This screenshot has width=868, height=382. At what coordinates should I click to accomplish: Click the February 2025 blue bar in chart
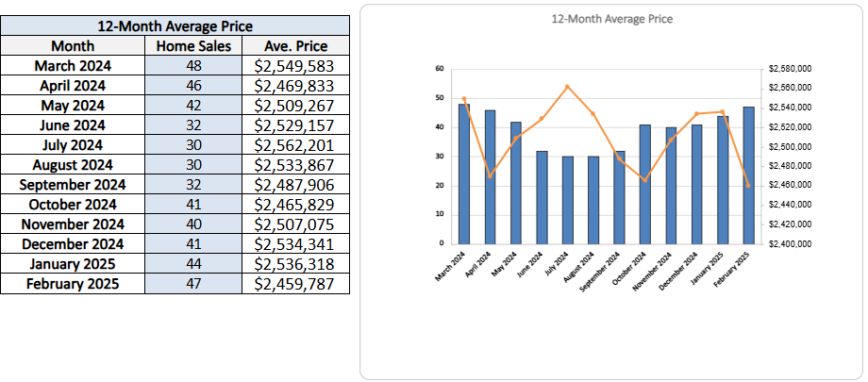pyautogui.click(x=748, y=174)
